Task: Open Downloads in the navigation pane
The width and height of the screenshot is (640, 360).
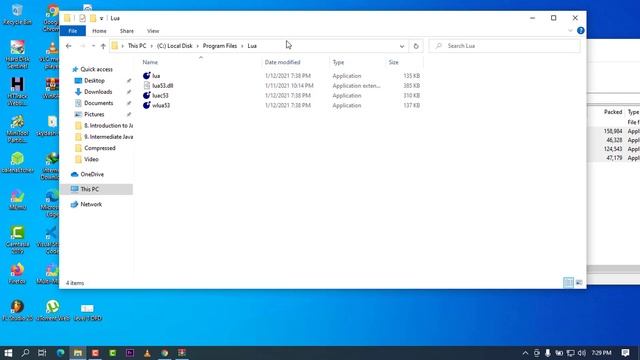Action: tap(98, 92)
